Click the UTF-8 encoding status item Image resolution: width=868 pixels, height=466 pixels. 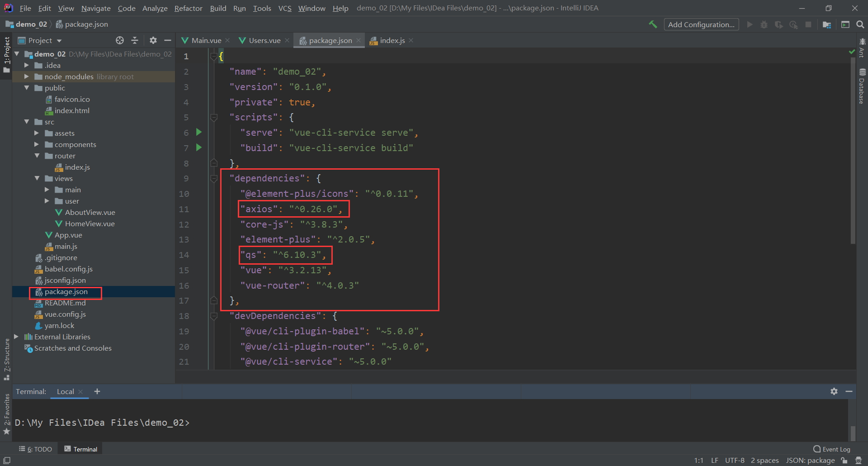pos(735,461)
